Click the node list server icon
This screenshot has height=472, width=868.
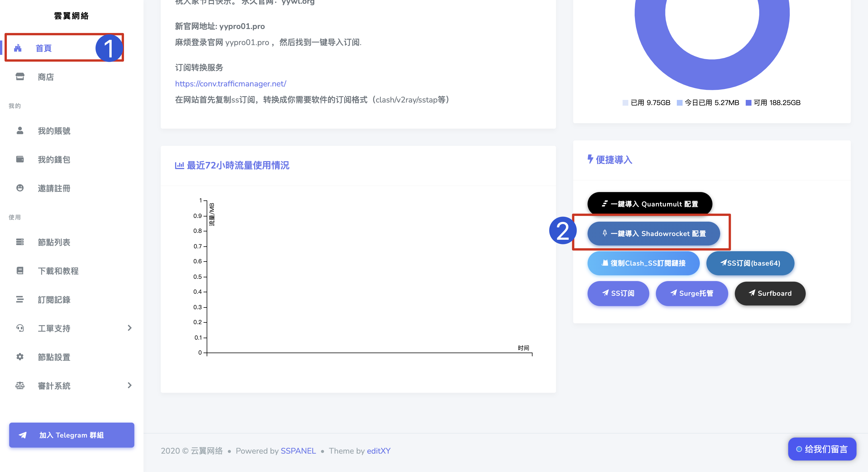tap(20, 242)
